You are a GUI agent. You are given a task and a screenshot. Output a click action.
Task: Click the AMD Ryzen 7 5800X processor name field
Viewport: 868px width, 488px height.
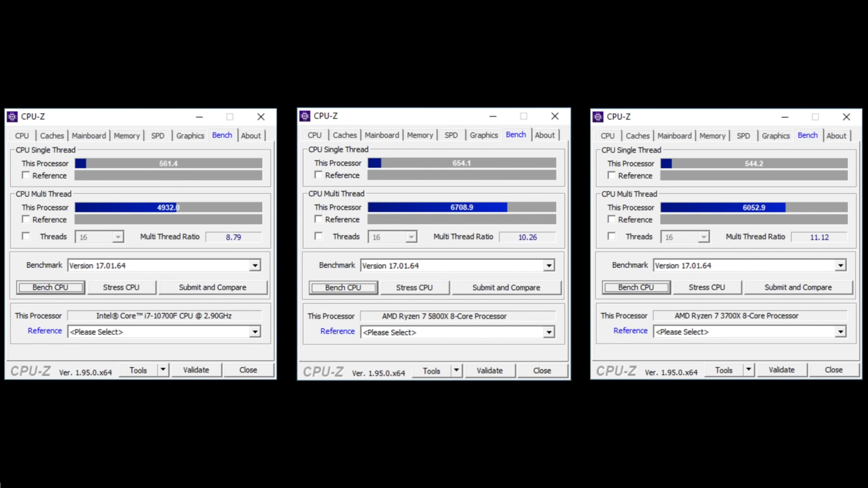(x=458, y=316)
